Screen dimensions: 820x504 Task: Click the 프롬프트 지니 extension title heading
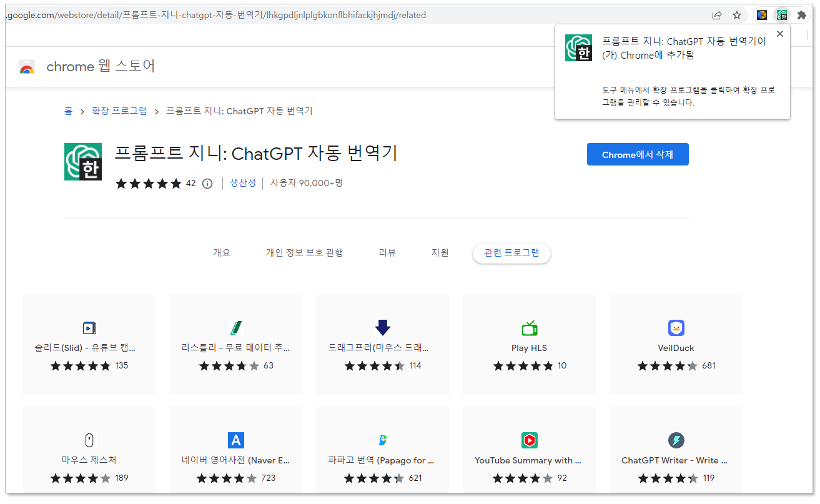[256, 154]
